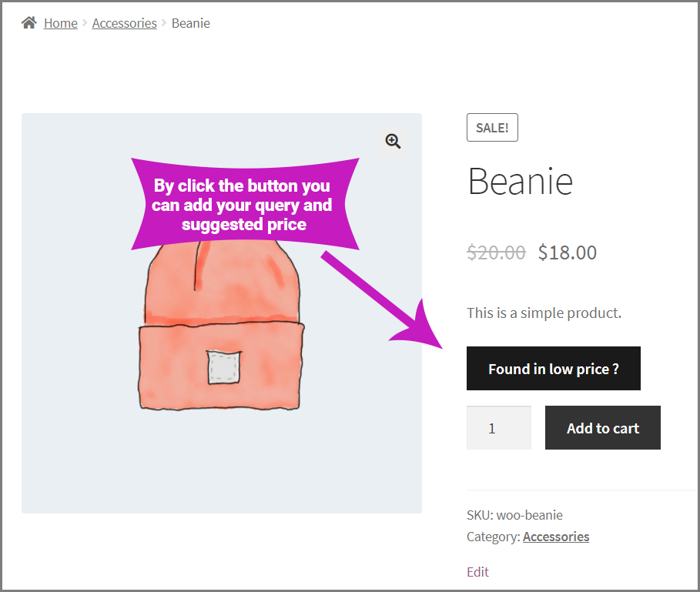
Task: Click the first breadcrumb chevron separator
Action: point(85,23)
